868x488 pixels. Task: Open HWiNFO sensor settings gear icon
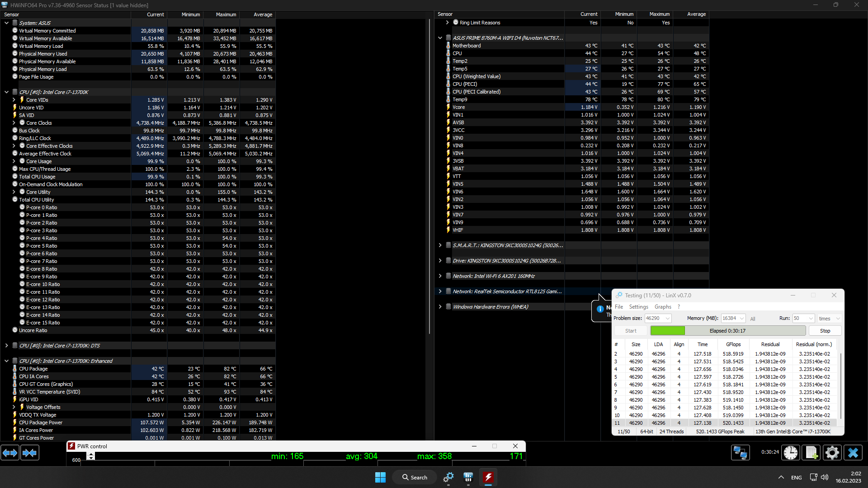(832, 453)
